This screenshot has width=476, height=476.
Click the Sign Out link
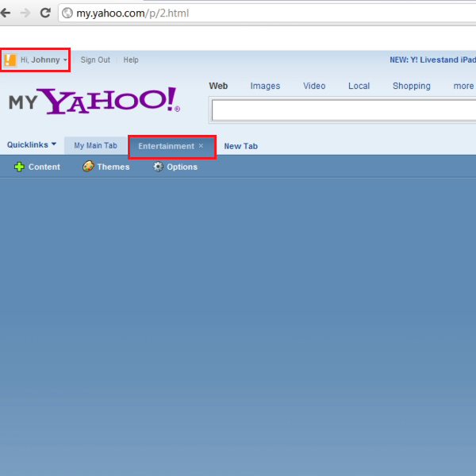point(95,59)
